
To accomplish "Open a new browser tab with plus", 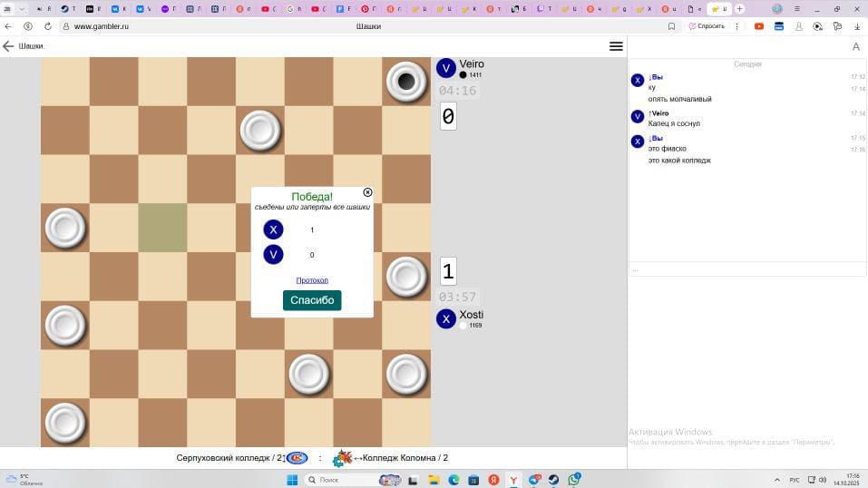I will pos(739,8).
